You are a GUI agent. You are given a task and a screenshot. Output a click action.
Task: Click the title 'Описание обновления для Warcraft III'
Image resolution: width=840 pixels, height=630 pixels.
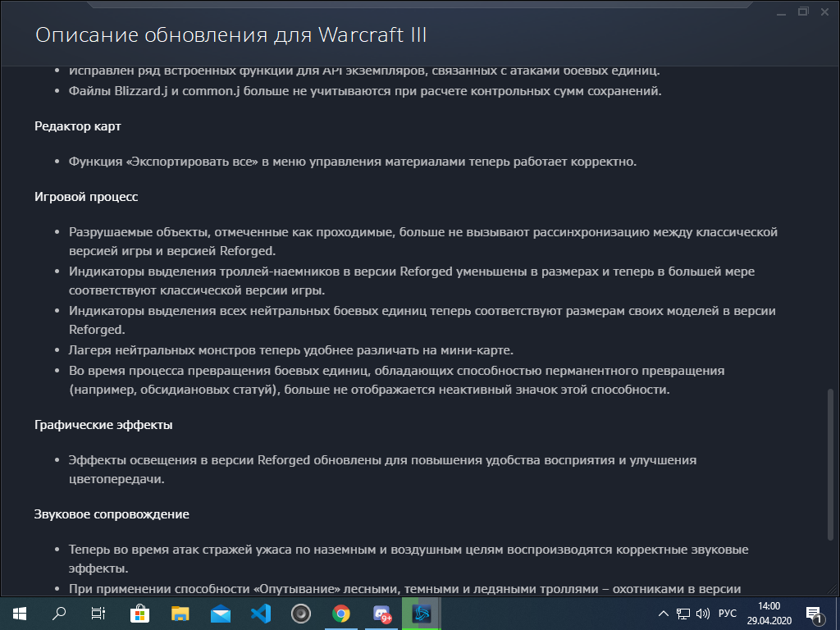[x=231, y=35]
